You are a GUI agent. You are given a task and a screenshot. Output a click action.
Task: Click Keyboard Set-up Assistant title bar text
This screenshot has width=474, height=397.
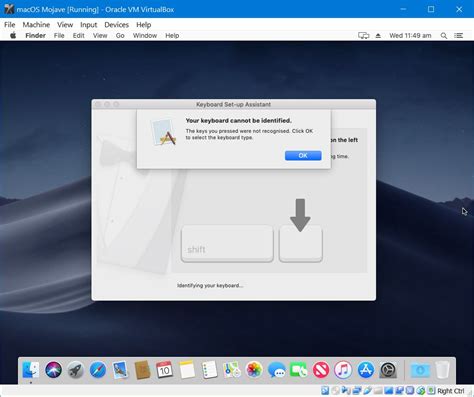coord(233,104)
